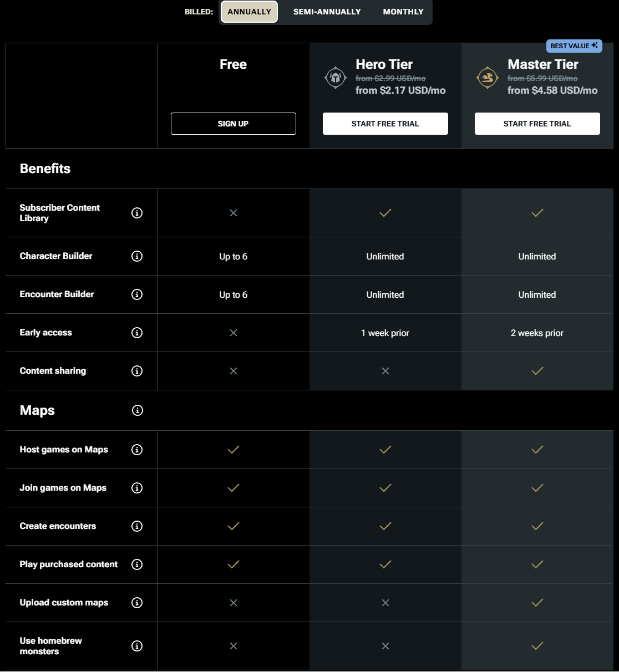Start free trial for Hero Tier
This screenshot has width=619, height=672.
(x=385, y=124)
